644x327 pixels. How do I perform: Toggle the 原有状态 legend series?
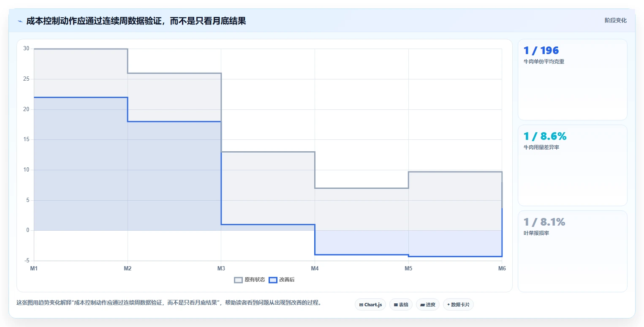click(x=250, y=280)
